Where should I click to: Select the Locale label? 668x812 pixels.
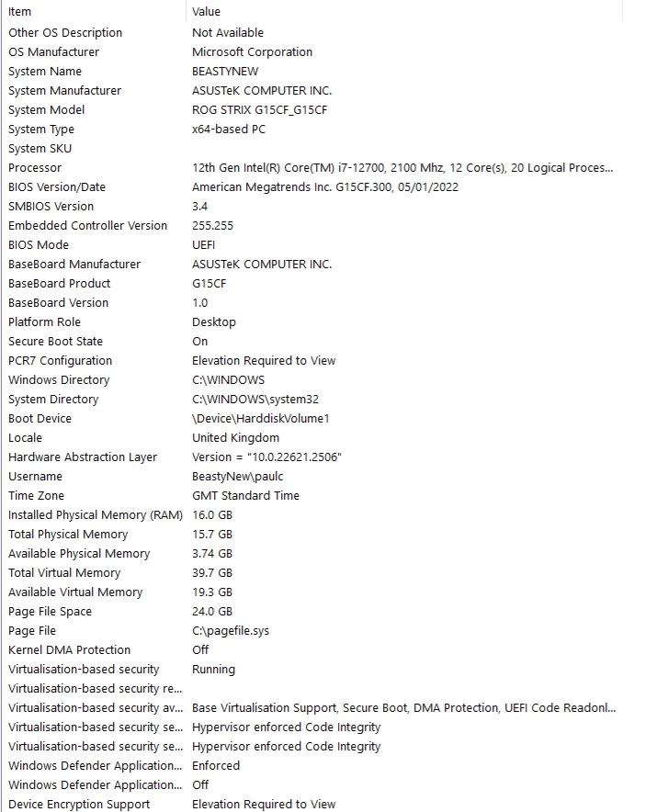click(x=25, y=437)
